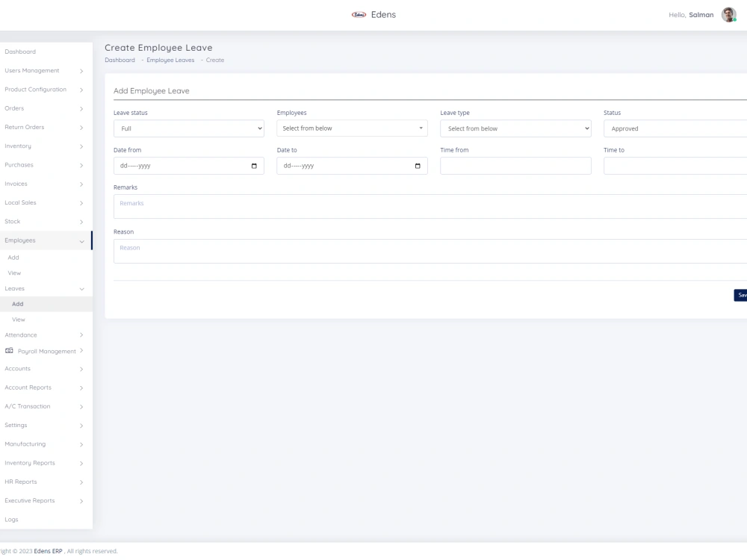Open the Status dropdown showing Approved
This screenshot has height=560, width=747.
(x=675, y=128)
